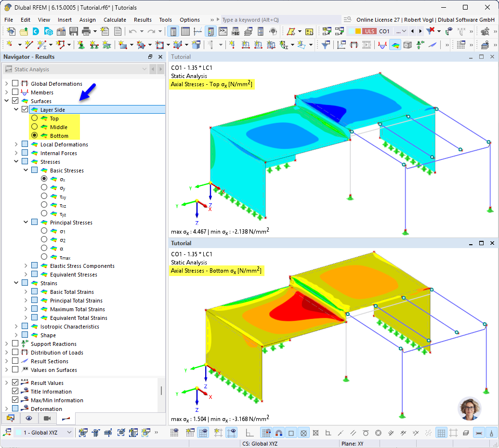Click the next load case arrow

click(x=420, y=31)
